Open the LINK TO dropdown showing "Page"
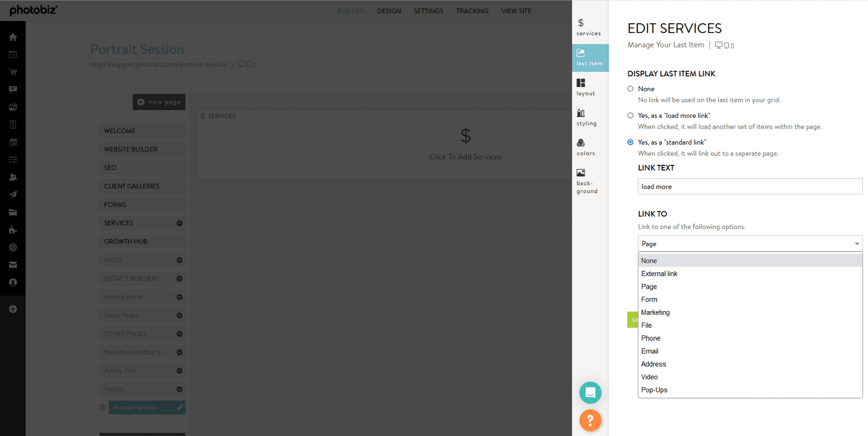 750,243
